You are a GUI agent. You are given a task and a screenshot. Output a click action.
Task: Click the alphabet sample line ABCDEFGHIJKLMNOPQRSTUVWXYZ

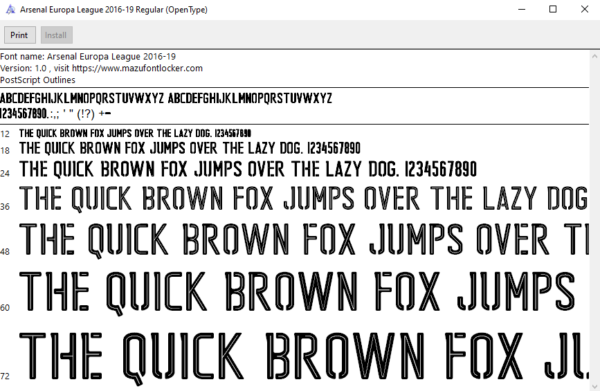point(166,98)
